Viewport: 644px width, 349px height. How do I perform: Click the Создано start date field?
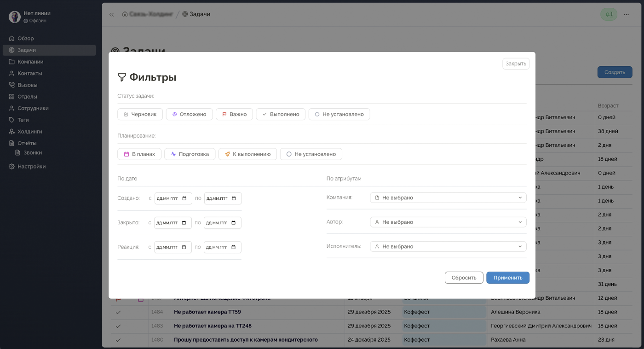168,198
